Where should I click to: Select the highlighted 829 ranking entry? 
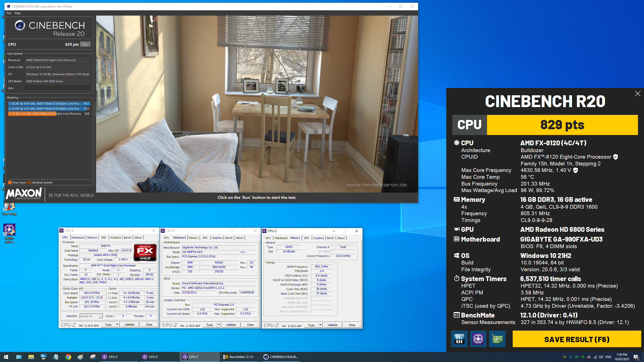pos(49,114)
